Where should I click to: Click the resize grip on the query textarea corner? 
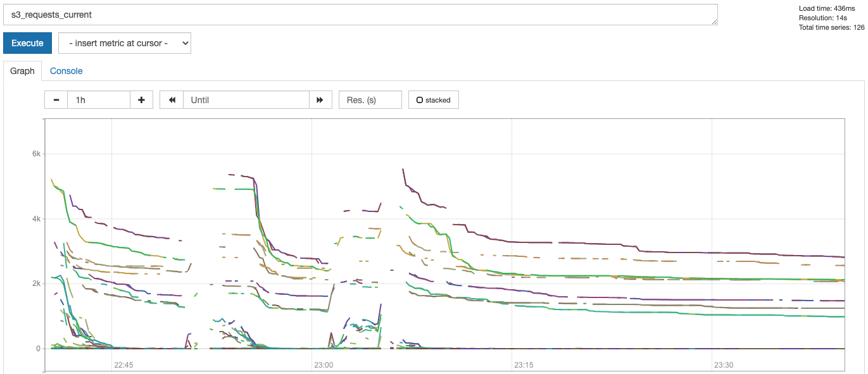714,21
